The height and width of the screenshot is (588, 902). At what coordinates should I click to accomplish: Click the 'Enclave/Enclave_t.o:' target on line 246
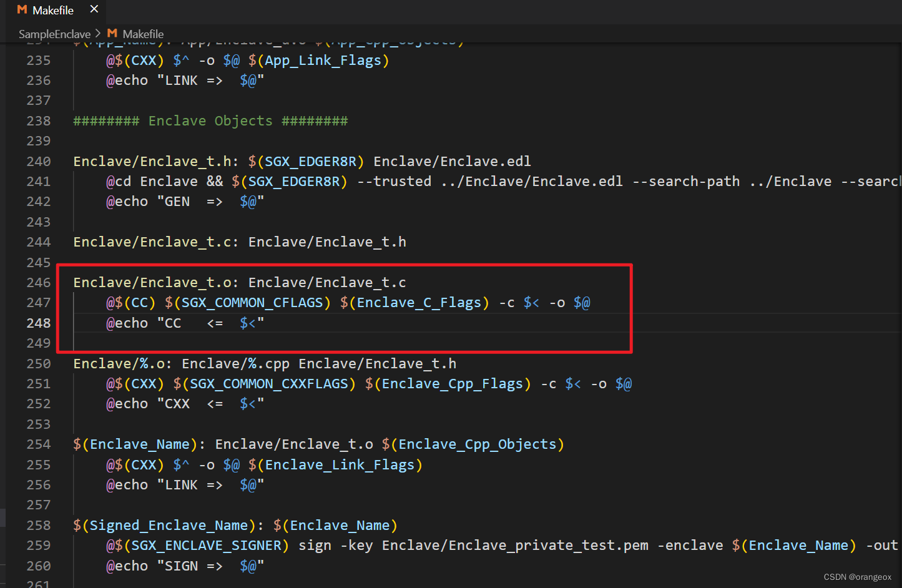[x=156, y=283]
